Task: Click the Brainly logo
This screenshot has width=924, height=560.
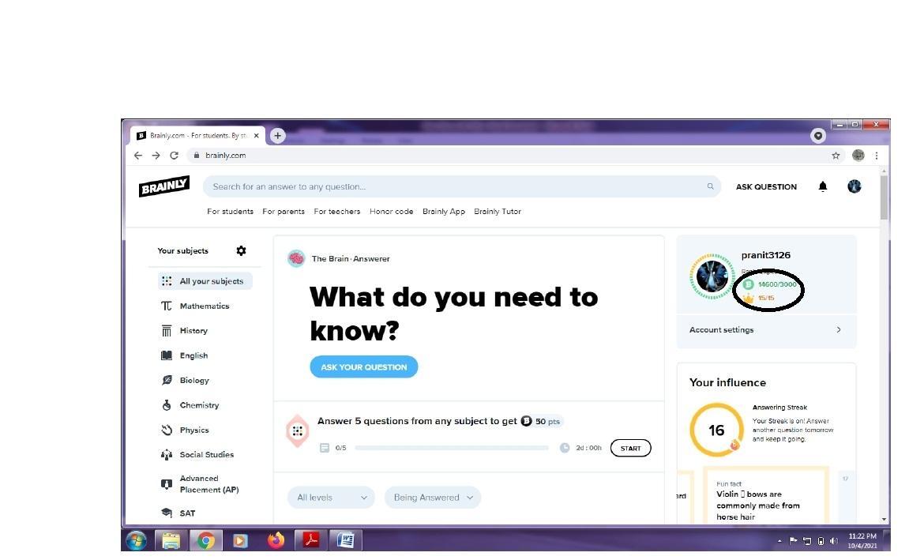Action: click(163, 186)
